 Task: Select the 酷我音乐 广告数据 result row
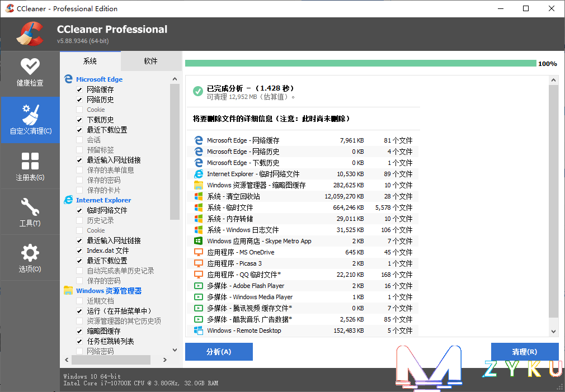(303, 319)
